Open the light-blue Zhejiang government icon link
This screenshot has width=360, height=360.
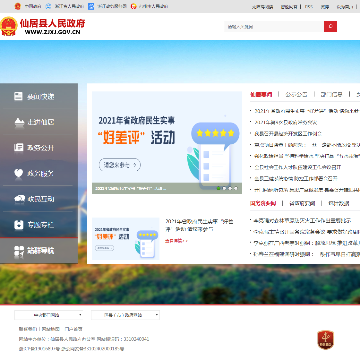click(x=48, y=6)
